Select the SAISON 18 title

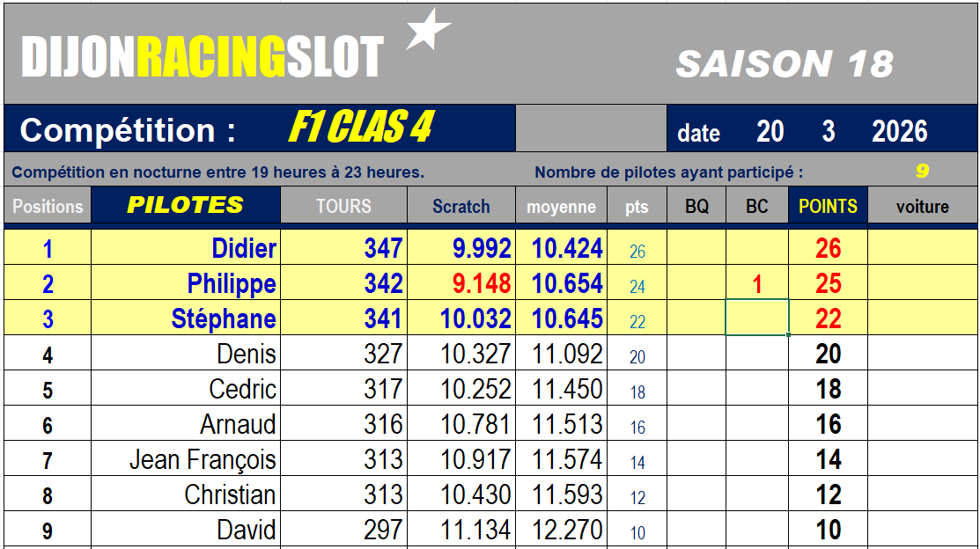pyautogui.click(x=785, y=63)
